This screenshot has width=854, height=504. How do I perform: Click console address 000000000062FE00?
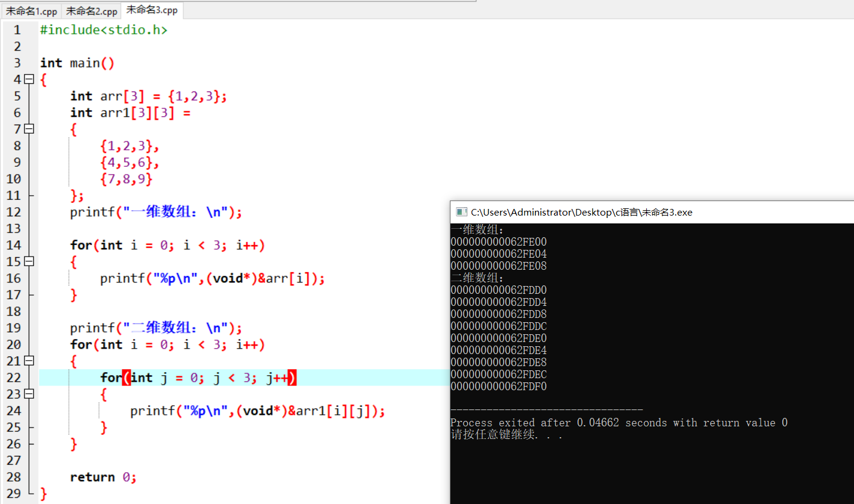[x=499, y=241]
